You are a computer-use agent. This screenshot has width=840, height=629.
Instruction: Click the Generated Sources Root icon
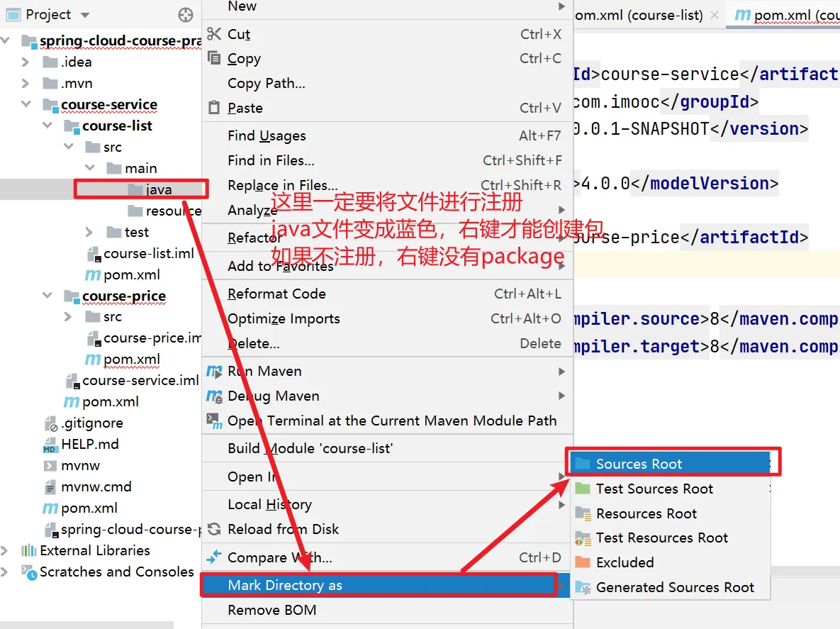pos(582,587)
